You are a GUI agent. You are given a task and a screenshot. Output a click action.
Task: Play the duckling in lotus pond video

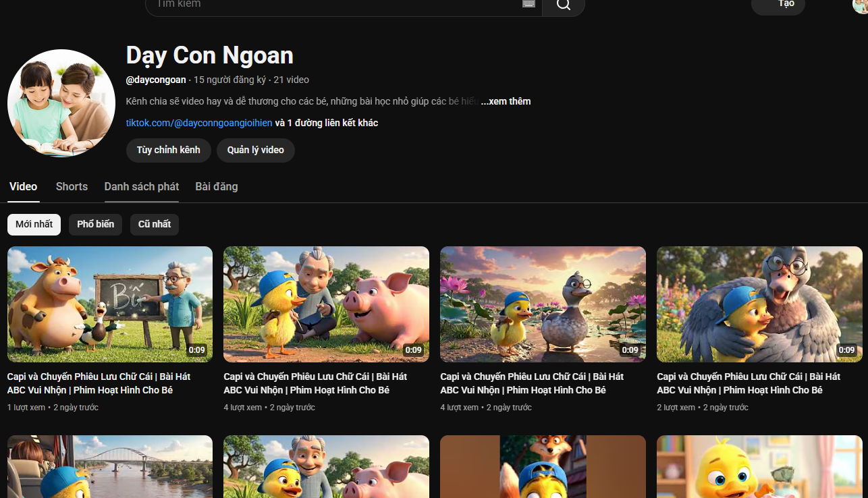[543, 304]
